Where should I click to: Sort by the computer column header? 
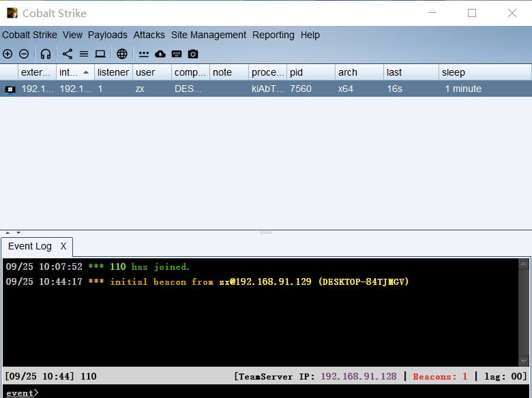click(x=190, y=72)
